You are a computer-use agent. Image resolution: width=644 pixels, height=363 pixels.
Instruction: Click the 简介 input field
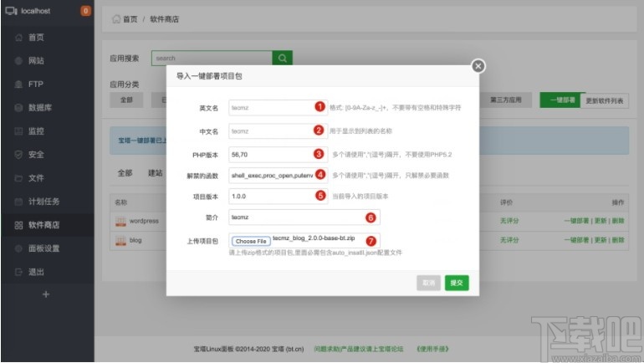(x=304, y=217)
